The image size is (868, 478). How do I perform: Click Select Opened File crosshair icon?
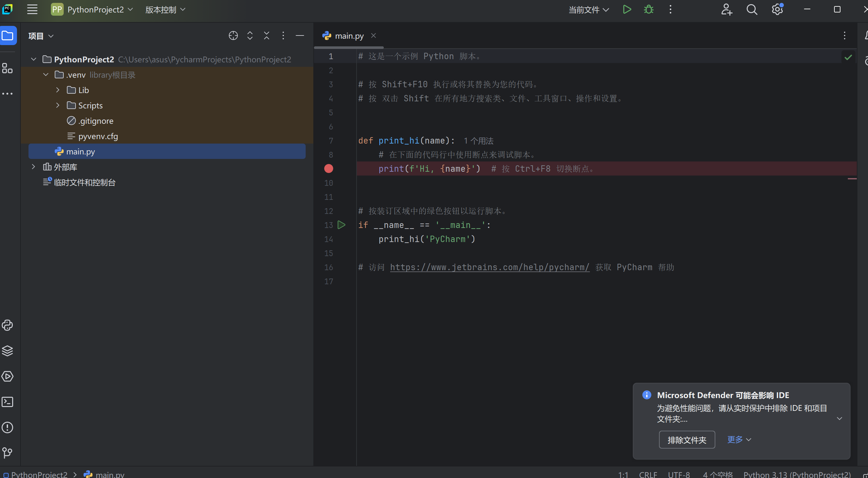click(233, 36)
